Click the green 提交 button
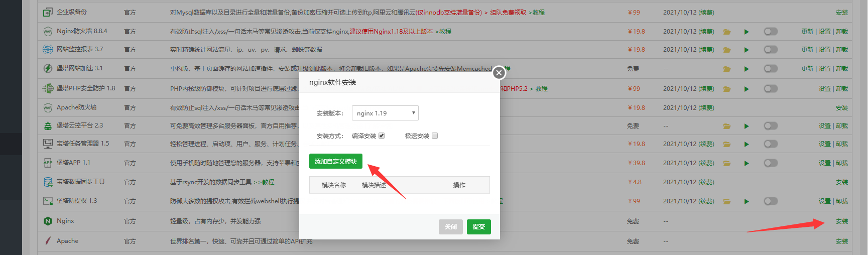The width and height of the screenshot is (868, 255). 479,227
